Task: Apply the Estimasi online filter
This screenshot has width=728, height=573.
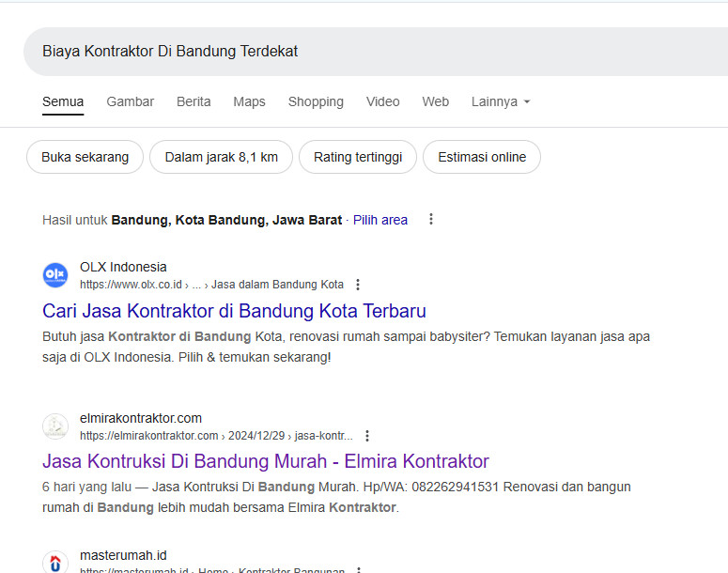Action: [482, 157]
